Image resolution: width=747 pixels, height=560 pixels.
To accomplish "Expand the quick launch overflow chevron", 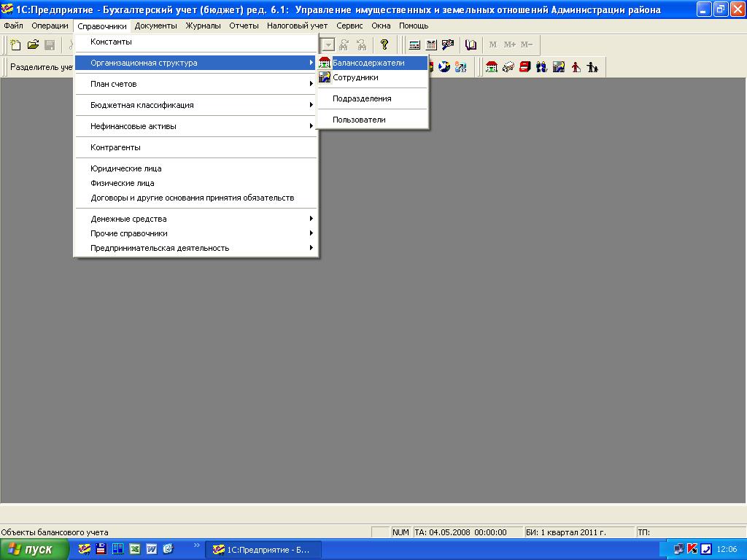I will click(197, 545).
